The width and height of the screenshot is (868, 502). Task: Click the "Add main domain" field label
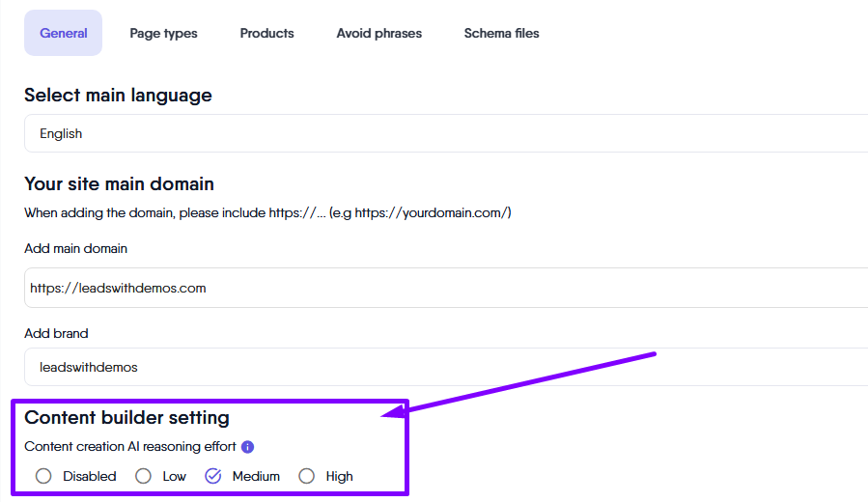click(75, 248)
